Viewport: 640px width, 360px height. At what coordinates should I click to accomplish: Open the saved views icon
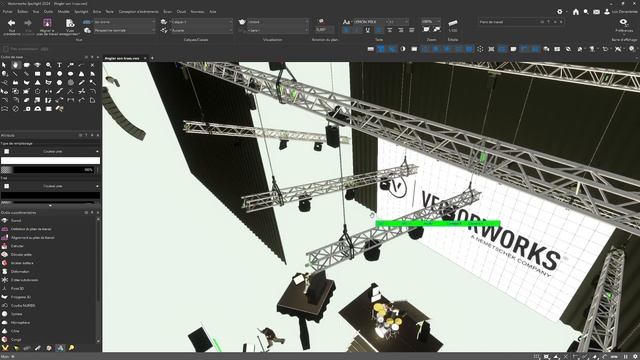[70, 23]
